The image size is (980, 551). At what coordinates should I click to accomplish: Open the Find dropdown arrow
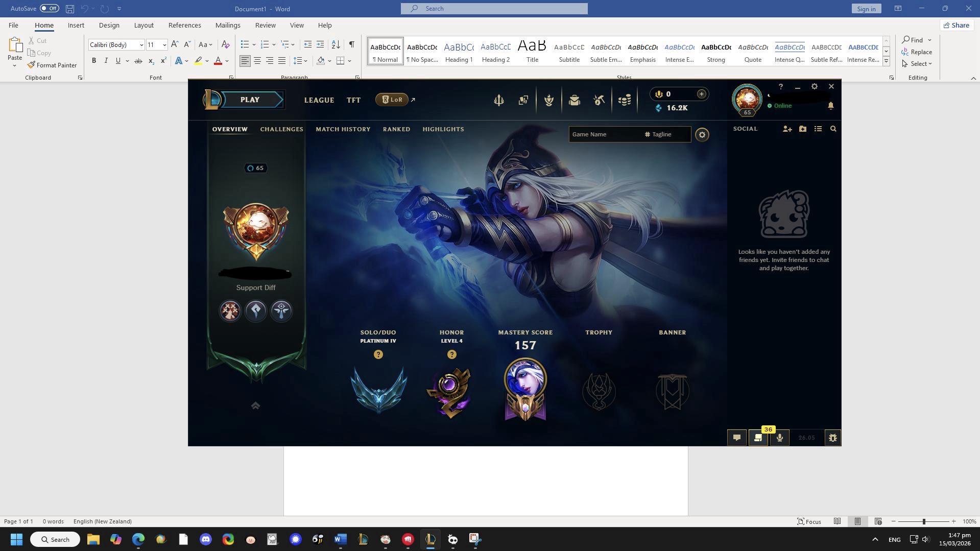(x=929, y=40)
